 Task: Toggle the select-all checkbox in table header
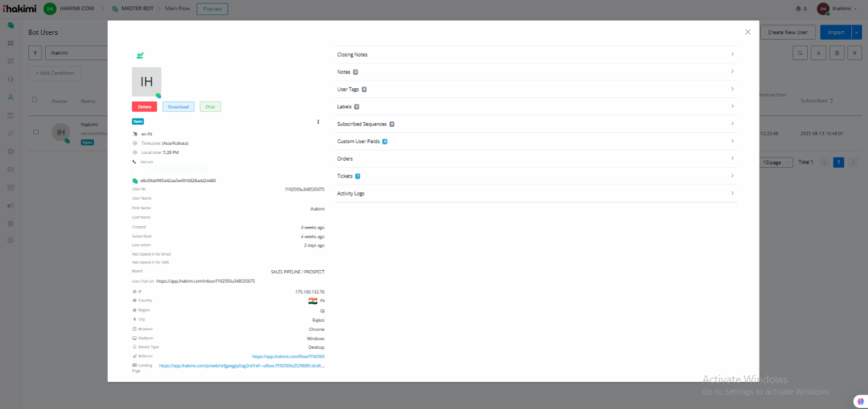[x=35, y=99]
